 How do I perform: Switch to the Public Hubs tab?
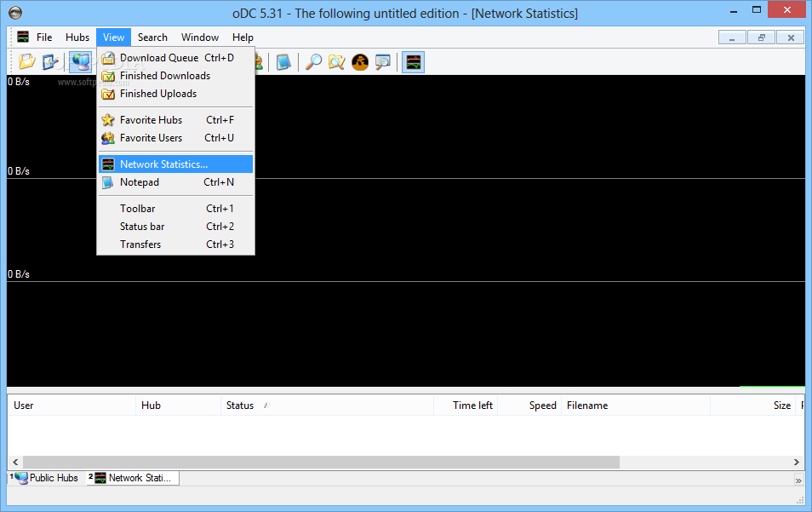tap(46, 478)
